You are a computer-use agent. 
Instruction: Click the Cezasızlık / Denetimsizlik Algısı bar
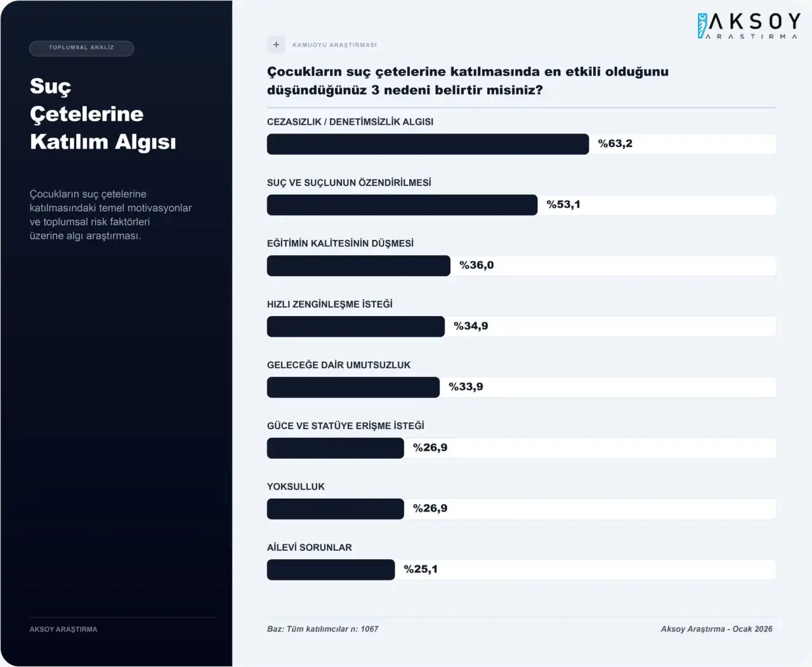428,144
